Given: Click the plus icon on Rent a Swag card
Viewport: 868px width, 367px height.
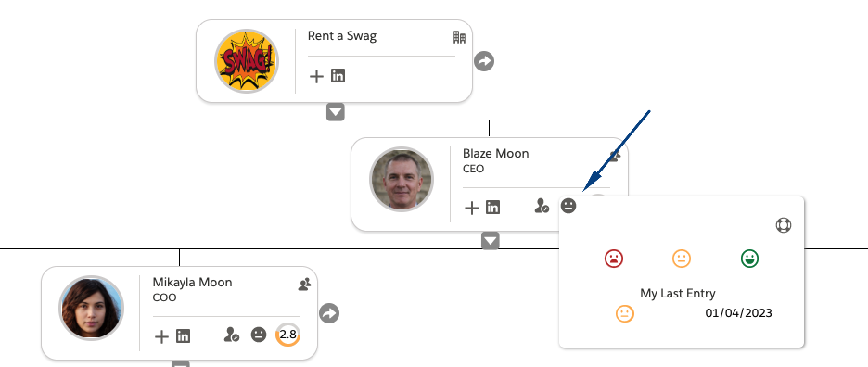Looking at the screenshot, I should point(316,76).
